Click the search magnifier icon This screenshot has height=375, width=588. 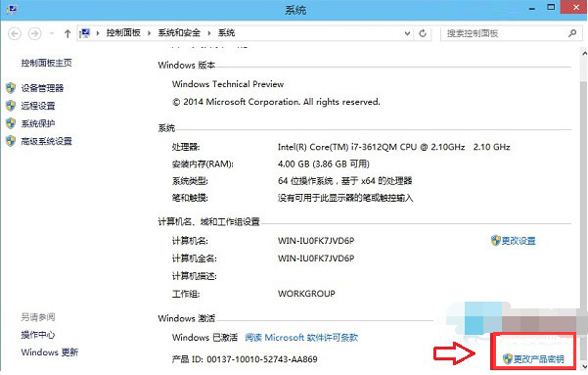click(x=572, y=33)
